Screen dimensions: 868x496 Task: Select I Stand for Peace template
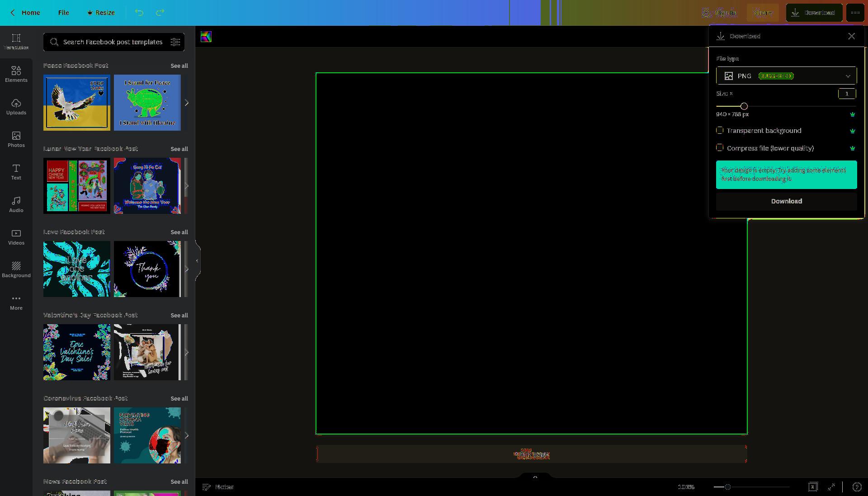click(x=147, y=103)
